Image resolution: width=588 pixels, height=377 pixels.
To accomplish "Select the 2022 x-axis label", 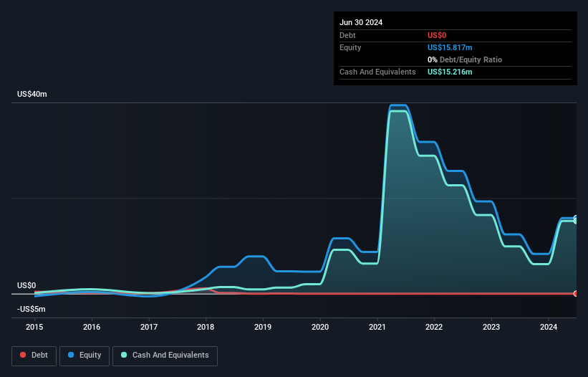I will tap(434, 327).
